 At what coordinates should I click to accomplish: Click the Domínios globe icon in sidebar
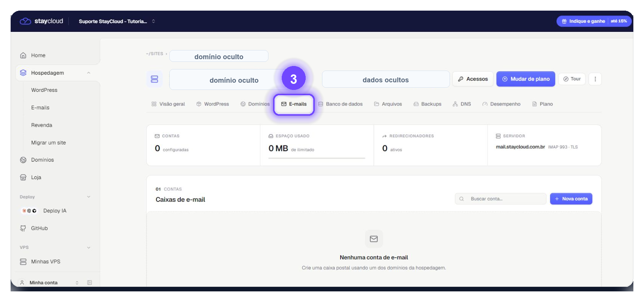(23, 160)
